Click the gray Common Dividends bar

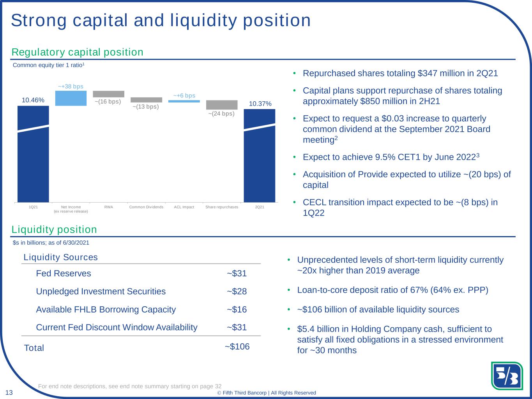click(146, 100)
